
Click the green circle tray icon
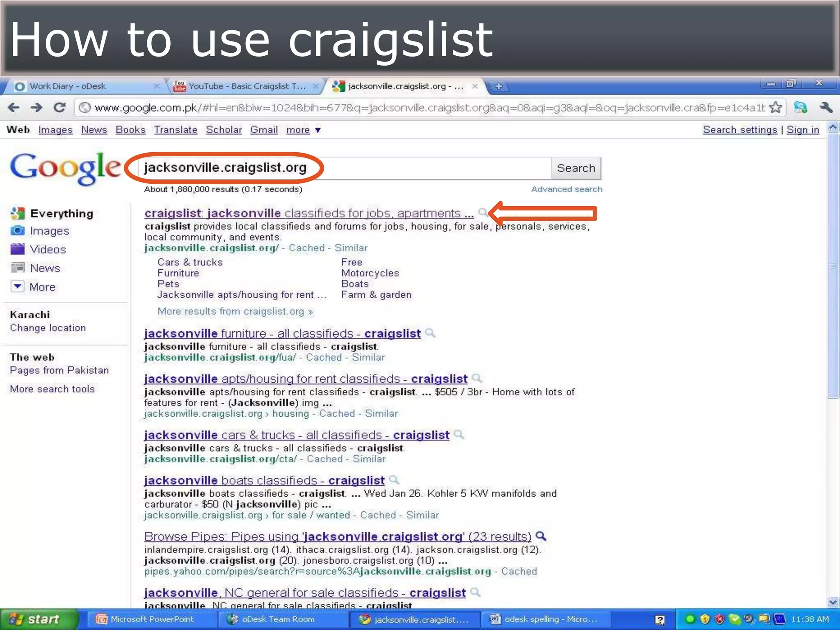[690, 619]
